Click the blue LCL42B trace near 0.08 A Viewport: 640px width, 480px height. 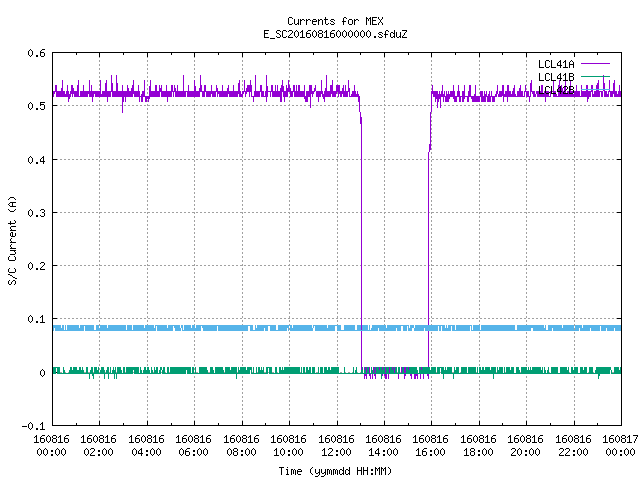click(337, 328)
